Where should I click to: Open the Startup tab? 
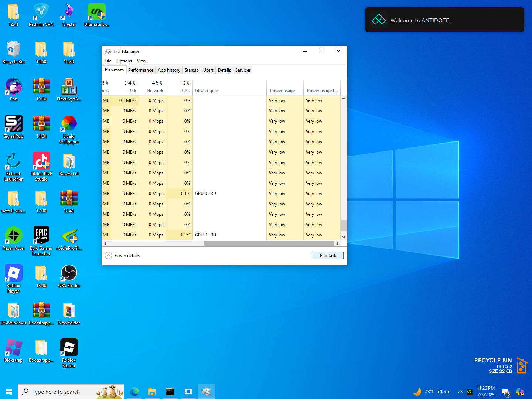tap(191, 70)
